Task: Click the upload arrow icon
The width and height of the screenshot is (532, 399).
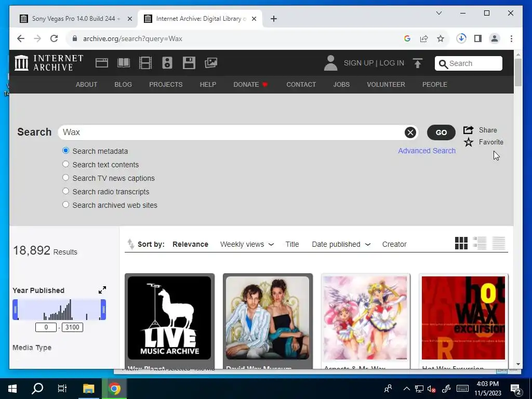Action: pos(418,63)
